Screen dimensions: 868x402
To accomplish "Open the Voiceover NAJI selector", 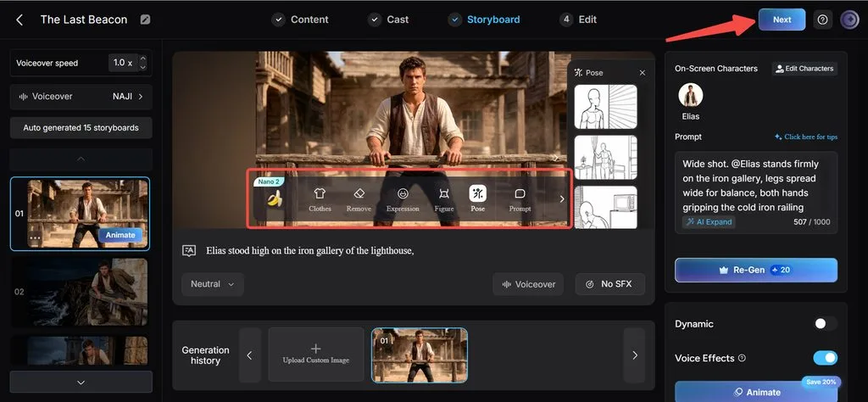I will pyautogui.click(x=81, y=97).
